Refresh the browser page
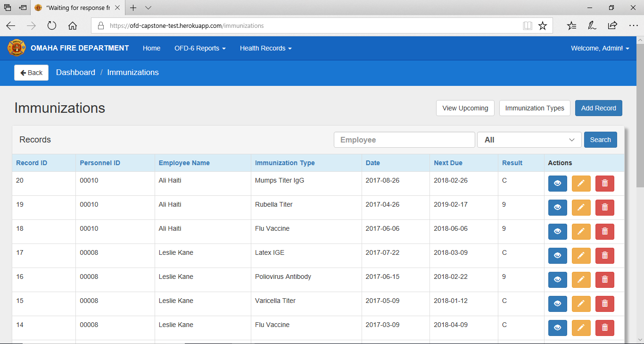This screenshot has height=344, width=644. coord(52,26)
